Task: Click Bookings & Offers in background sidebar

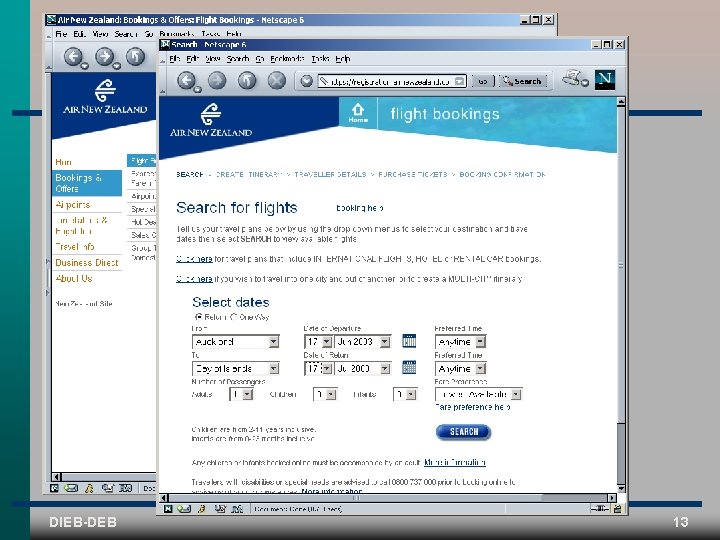Action: pyautogui.click(x=87, y=183)
